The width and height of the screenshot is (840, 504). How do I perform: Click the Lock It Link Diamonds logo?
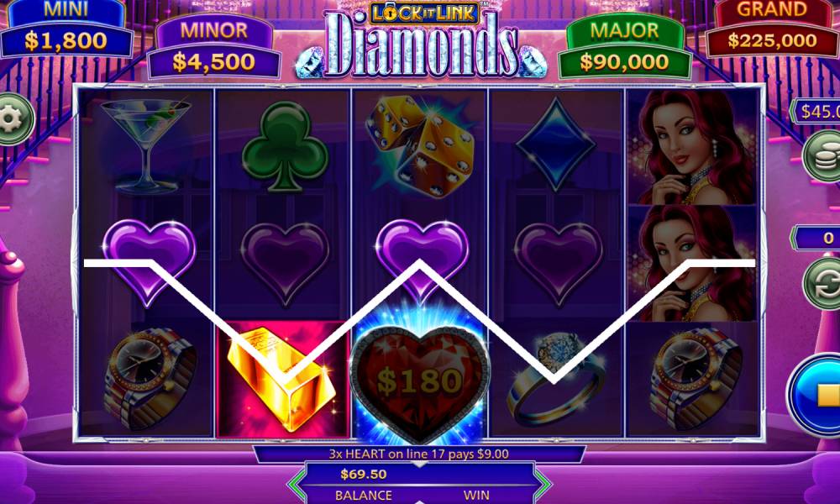point(421,39)
